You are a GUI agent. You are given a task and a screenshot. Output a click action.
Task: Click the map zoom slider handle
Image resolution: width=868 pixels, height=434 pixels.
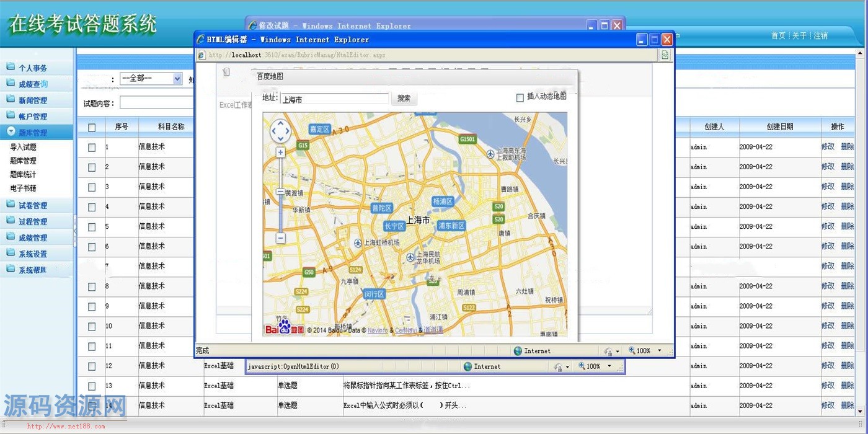[x=280, y=192]
